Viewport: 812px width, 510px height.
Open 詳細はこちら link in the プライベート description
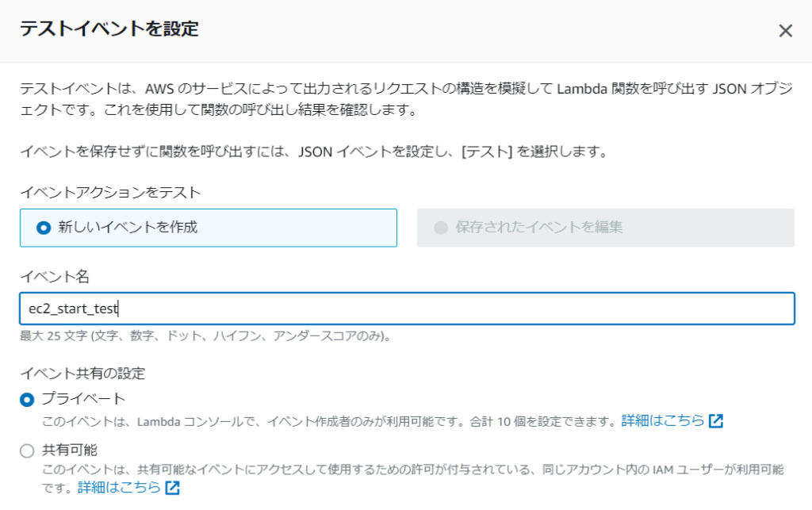(662, 420)
